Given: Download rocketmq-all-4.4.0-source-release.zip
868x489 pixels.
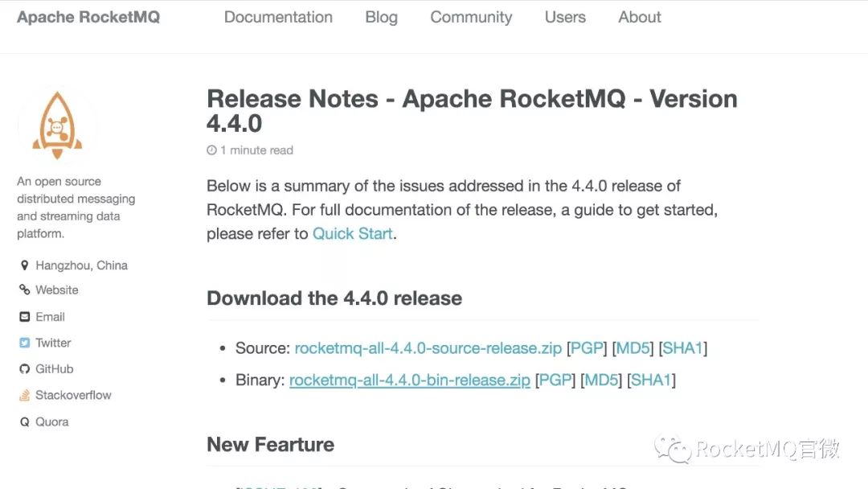Looking at the screenshot, I should click(428, 348).
